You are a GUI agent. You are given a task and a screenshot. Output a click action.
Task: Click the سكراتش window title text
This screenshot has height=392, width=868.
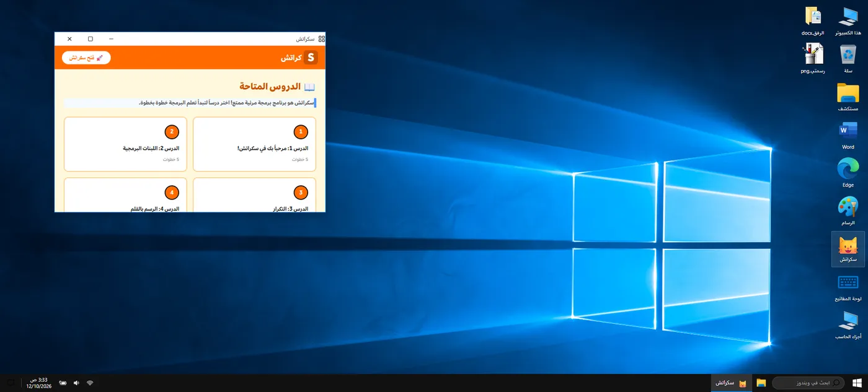point(304,38)
